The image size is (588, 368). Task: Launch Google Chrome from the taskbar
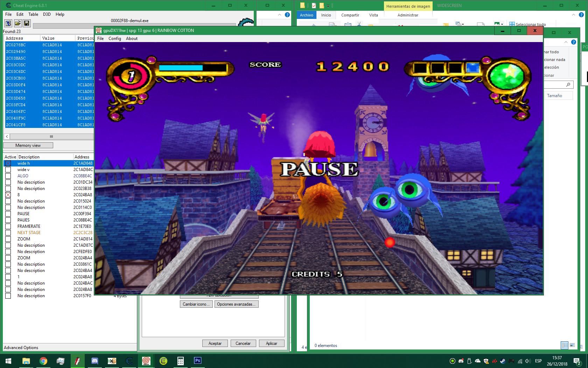tap(43, 361)
